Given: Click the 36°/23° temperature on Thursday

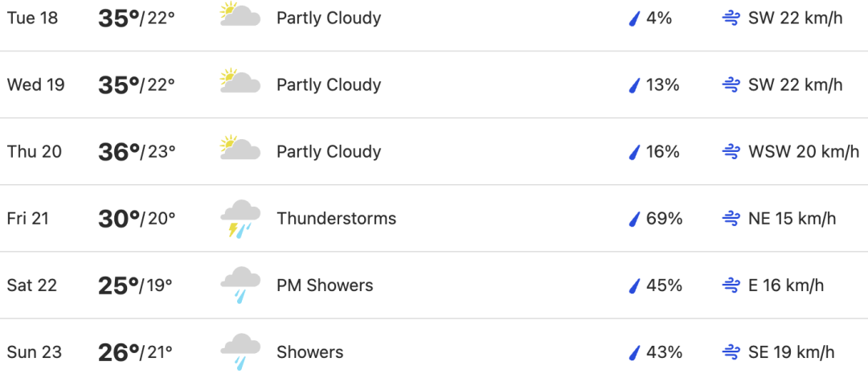Looking at the screenshot, I should click(137, 151).
